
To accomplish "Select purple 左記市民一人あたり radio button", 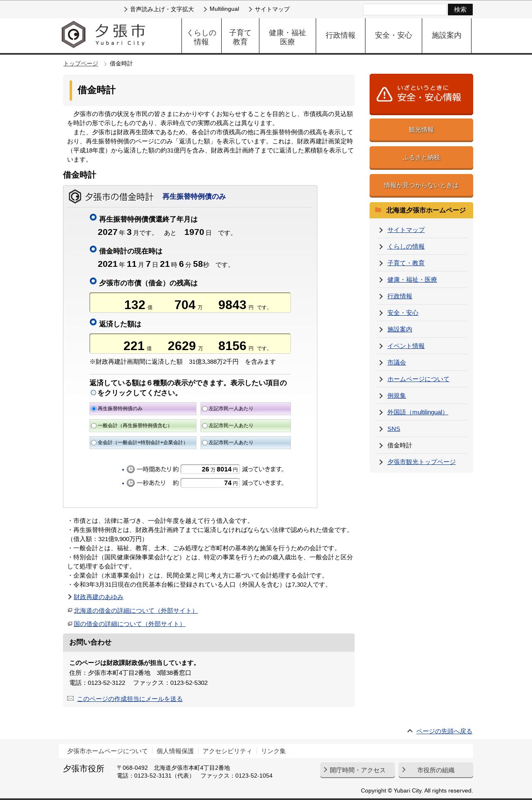I will (x=205, y=408).
